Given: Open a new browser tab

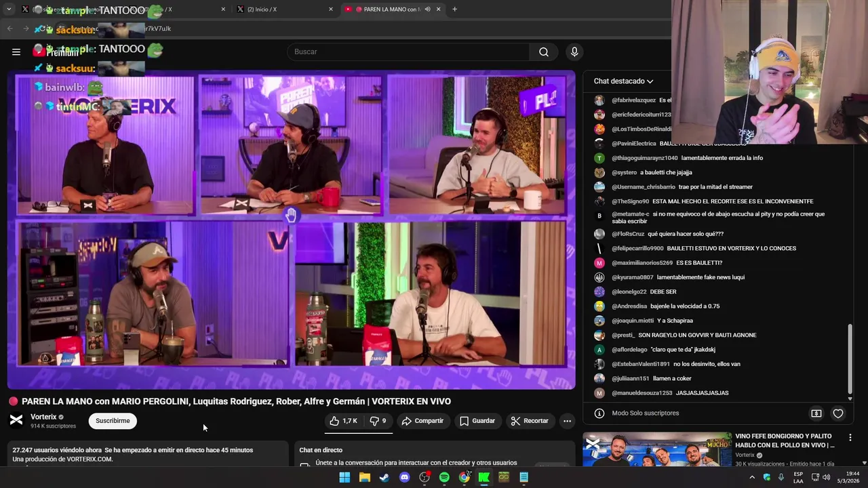Looking at the screenshot, I should [x=454, y=9].
